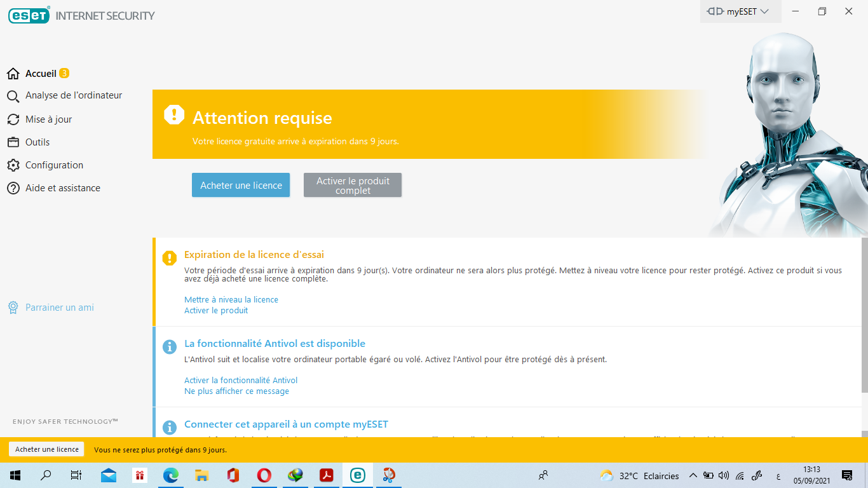Open the Mail app from taskbar
Viewport: 868px width, 488px height.
[x=109, y=475]
